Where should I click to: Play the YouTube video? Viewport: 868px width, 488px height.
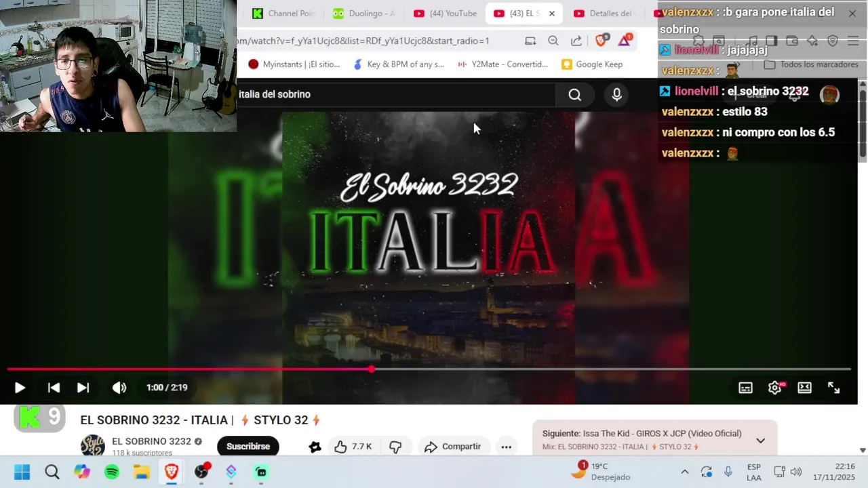20,388
